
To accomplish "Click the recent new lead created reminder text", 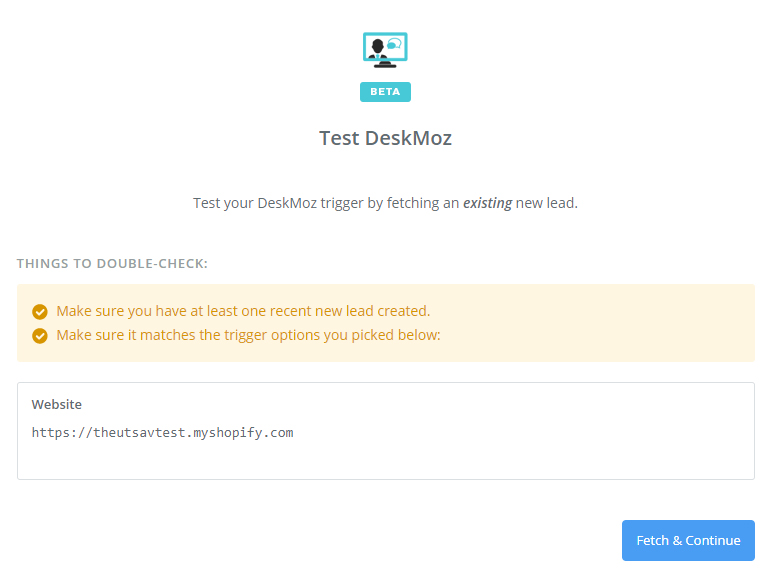I will coord(243,311).
